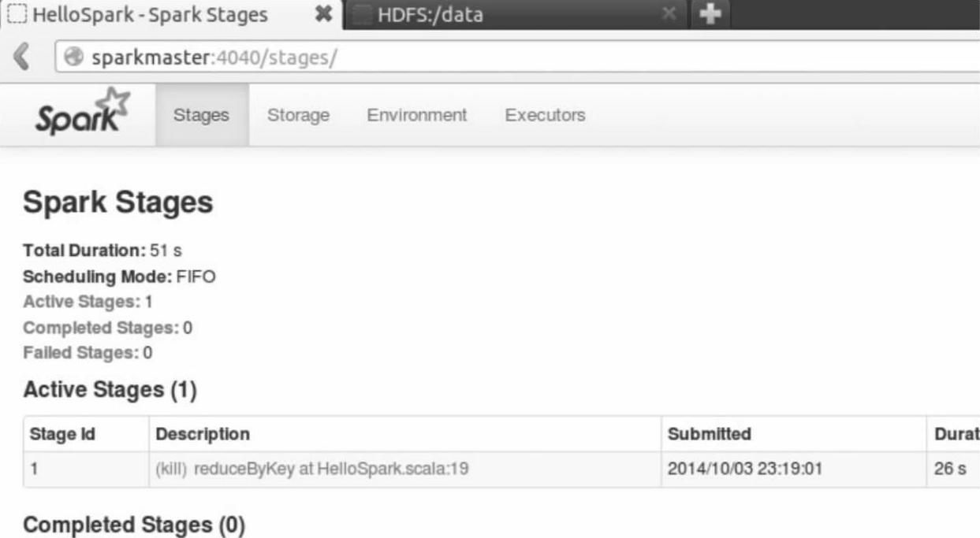Select the Stages navigation item
Screen dimensions: 980x538
click(201, 116)
